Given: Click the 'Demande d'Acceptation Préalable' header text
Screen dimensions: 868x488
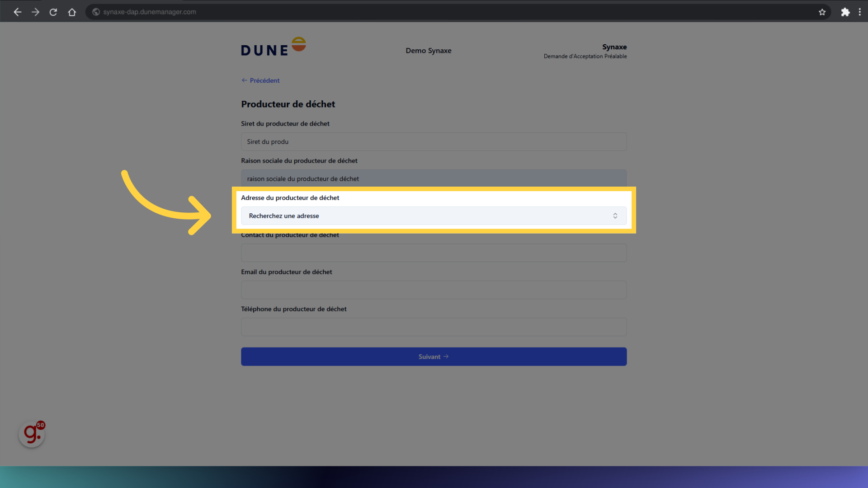Looking at the screenshot, I should pyautogui.click(x=585, y=56).
